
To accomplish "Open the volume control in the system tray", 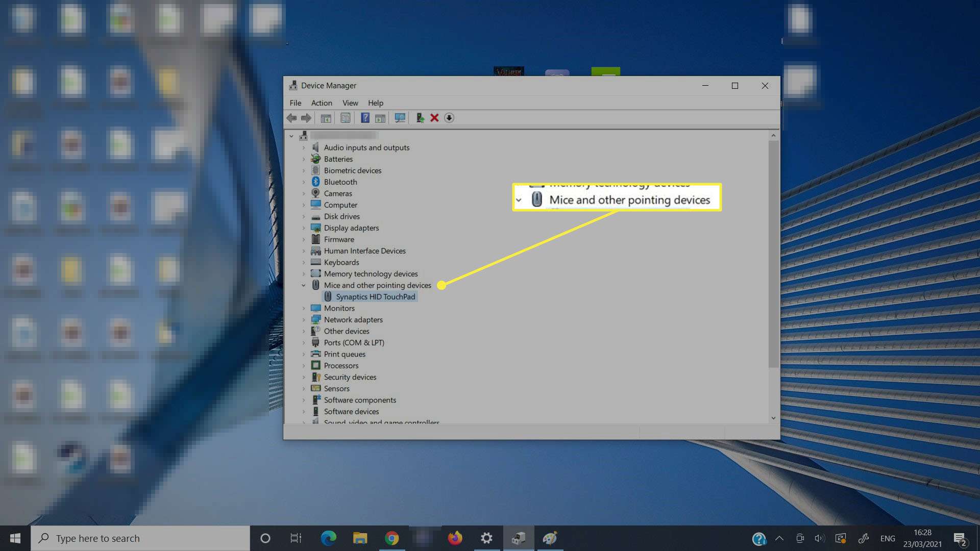I will click(819, 538).
